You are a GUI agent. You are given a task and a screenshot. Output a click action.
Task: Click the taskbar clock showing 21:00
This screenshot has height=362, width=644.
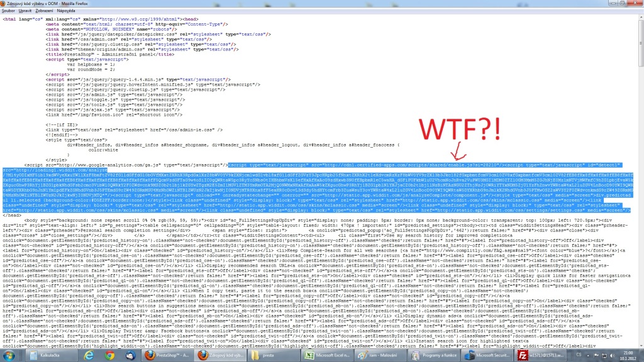[628, 356]
